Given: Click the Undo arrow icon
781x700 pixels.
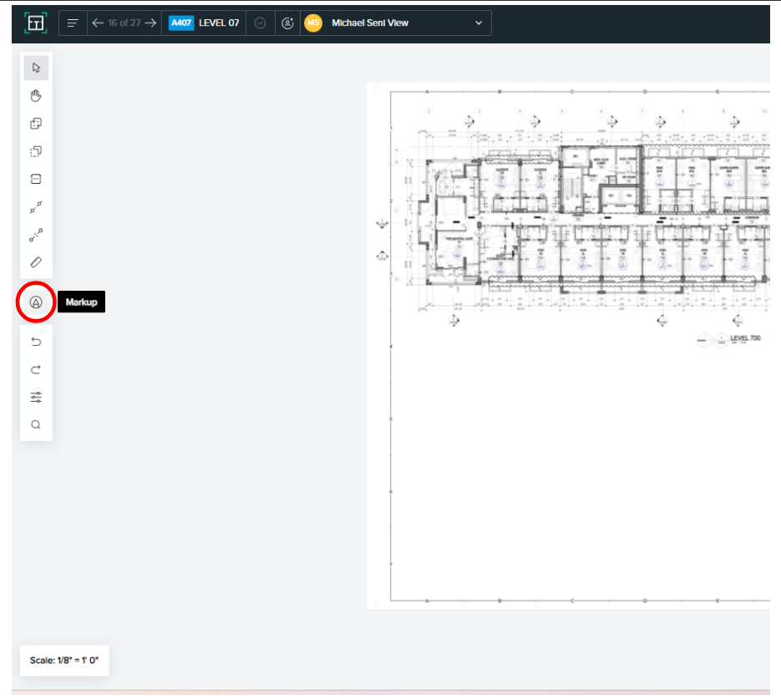Looking at the screenshot, I should (36, 342).
